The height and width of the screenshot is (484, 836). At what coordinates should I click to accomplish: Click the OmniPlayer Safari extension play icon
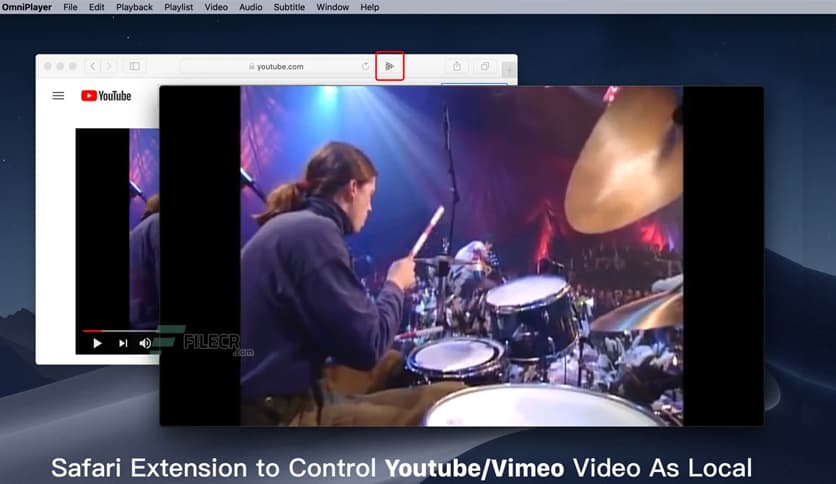pyautogui.click(x=390, y=66)
